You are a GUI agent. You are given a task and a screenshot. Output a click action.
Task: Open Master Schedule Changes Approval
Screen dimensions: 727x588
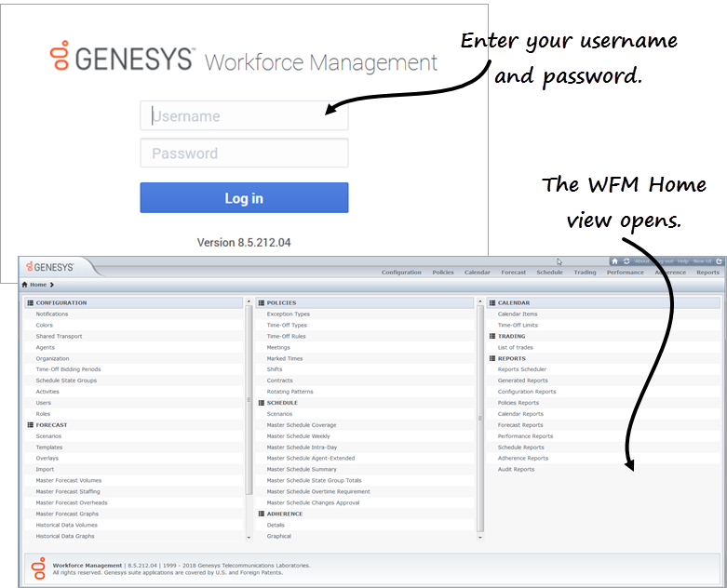coord(313,502)
